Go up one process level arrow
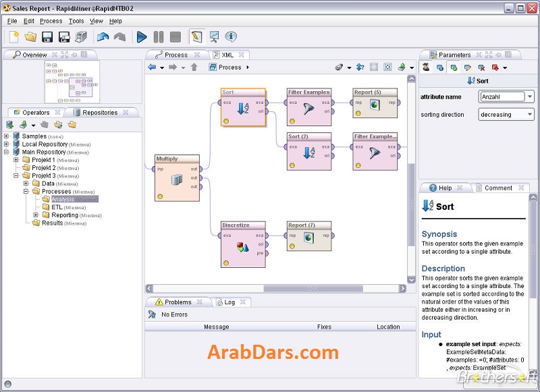Viewport: 540px width, 392px height. pos(194,67)
